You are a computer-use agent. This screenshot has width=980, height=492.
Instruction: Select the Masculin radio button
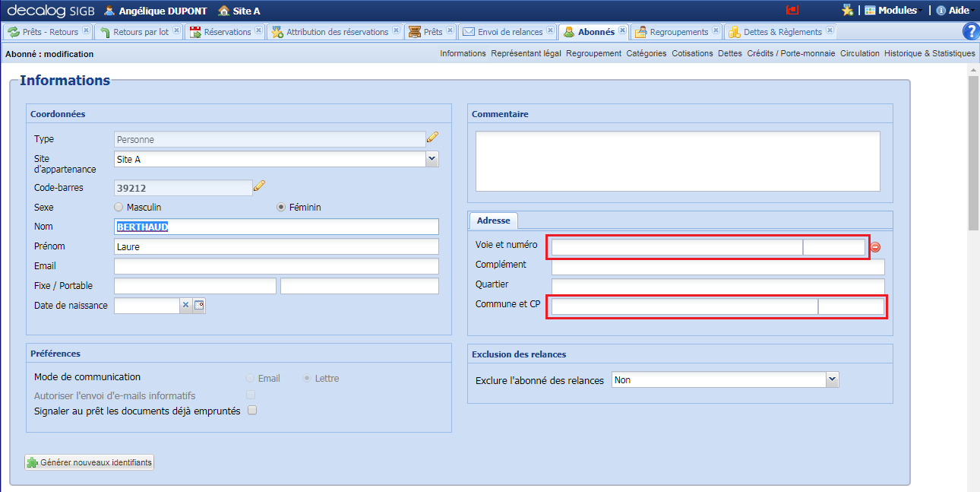click(x=118, y=207)
